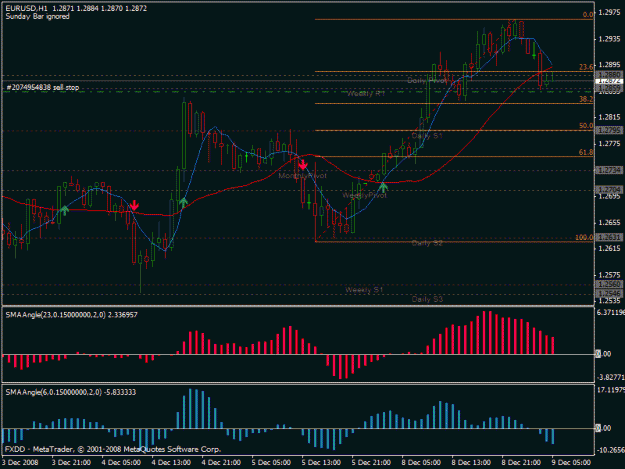Click the SMAAngle(23) indicator label
The image size is (625, 469).
[x=71, y=315]
